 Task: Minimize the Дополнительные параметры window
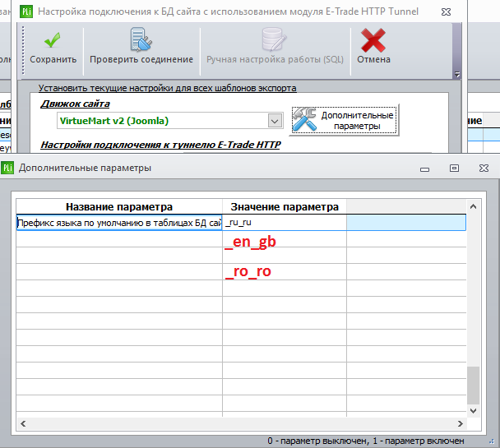424,169
